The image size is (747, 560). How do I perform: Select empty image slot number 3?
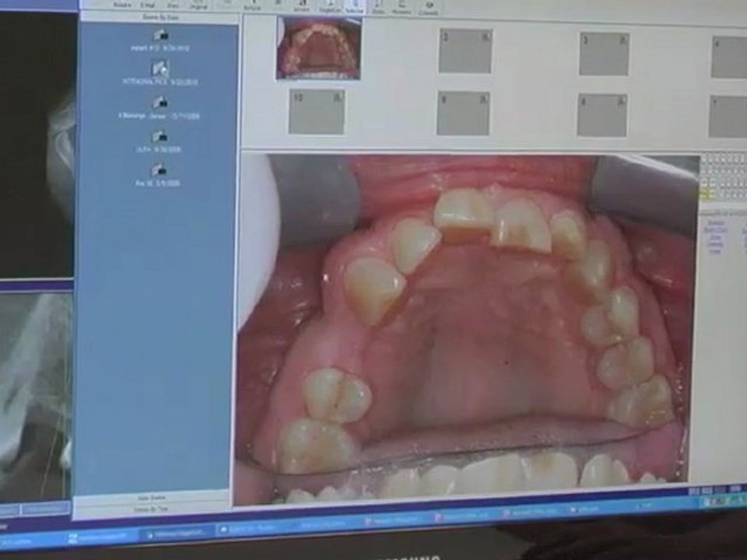tap(604, 54)
